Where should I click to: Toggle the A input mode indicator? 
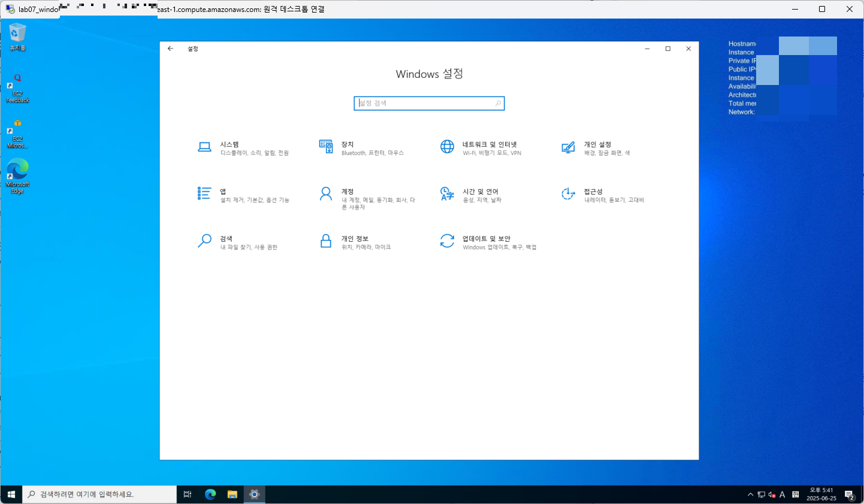tap(783, 494)
